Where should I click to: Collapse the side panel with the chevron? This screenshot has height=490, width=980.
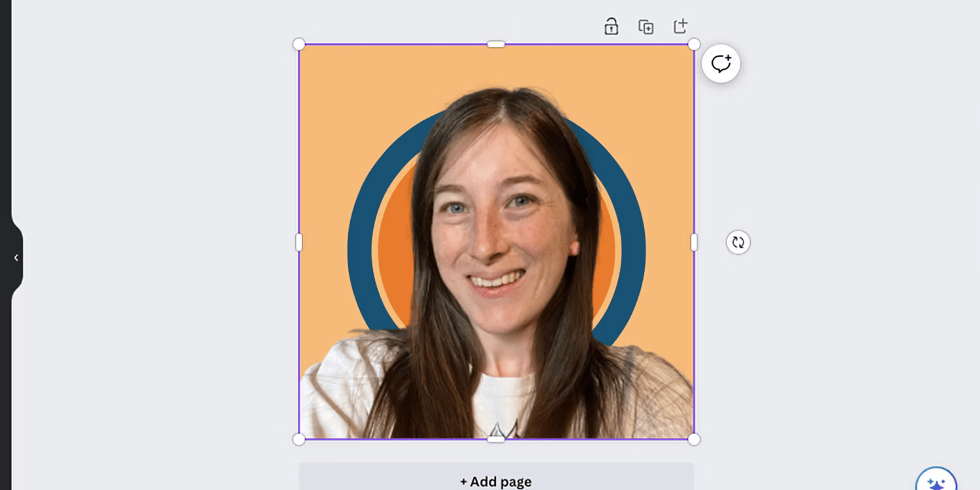click(16, 258)
